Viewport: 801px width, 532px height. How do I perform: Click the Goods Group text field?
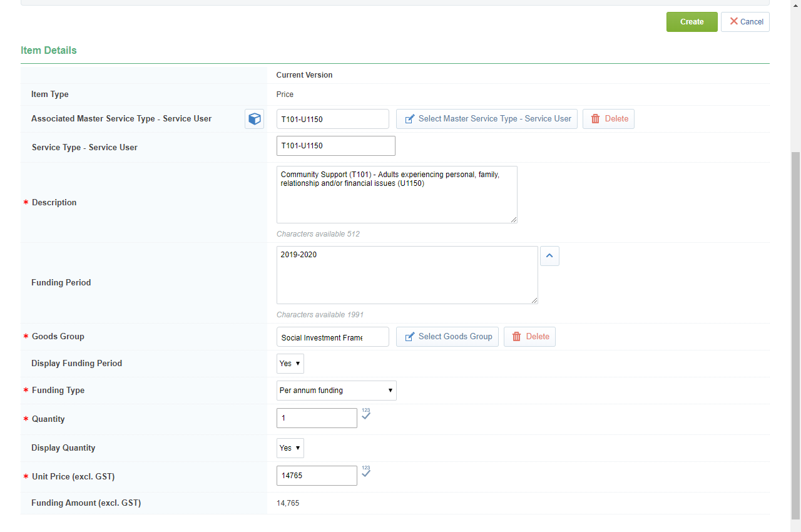tap(332, 337)
